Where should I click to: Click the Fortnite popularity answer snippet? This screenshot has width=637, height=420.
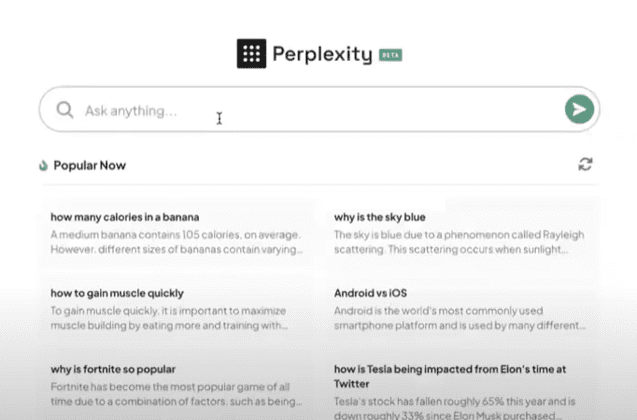[176, 394]
